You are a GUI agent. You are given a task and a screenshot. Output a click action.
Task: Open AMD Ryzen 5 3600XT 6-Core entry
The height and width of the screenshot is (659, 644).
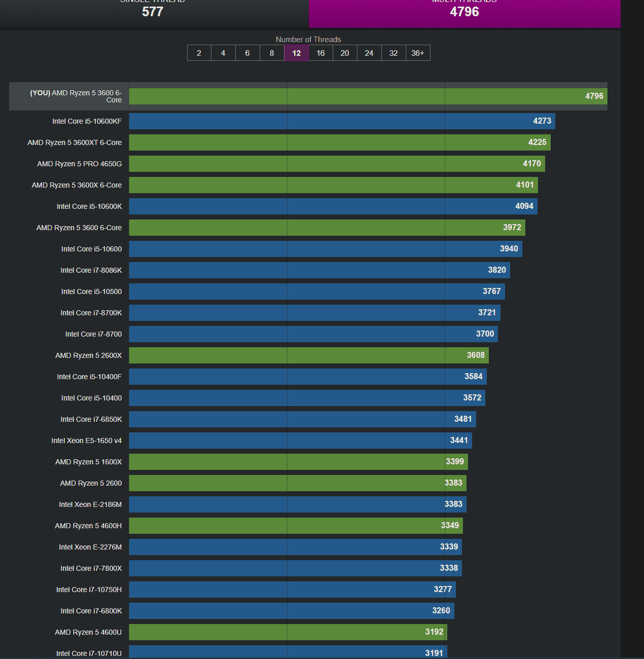(x=75, y=142)
